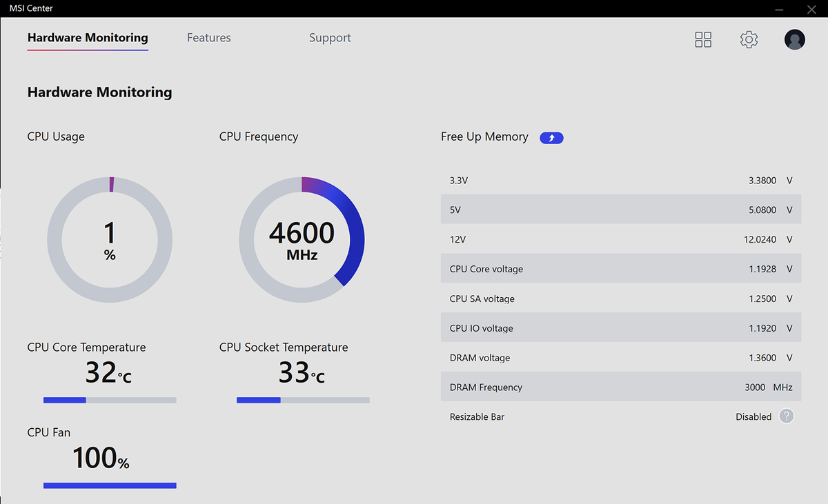Image resolution: width=828 pixels, height=504 pixels.
Task: Click the CPU Fan 100% bar
Action: tap(110, 485)
